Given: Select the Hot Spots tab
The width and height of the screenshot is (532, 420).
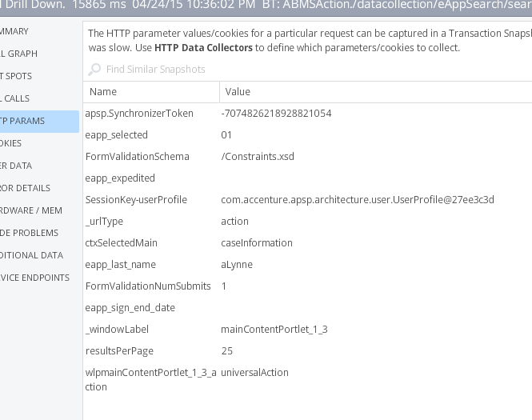Looking at the screenshot, I should [18, 76].
